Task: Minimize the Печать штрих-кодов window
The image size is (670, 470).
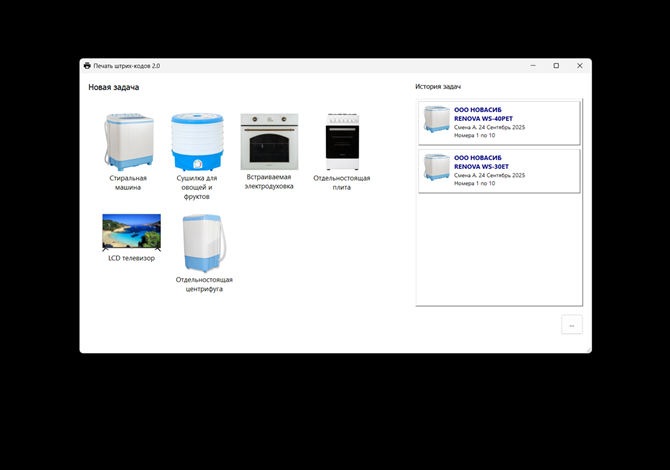Action: pos(533,66)
